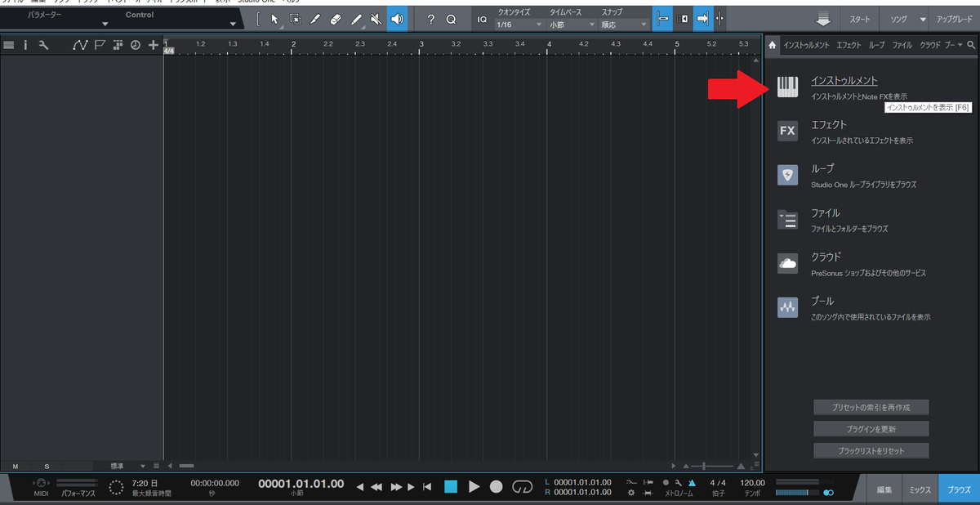
Task: Toggle autoscroll arrow button
Action: [x=702, y=19]
